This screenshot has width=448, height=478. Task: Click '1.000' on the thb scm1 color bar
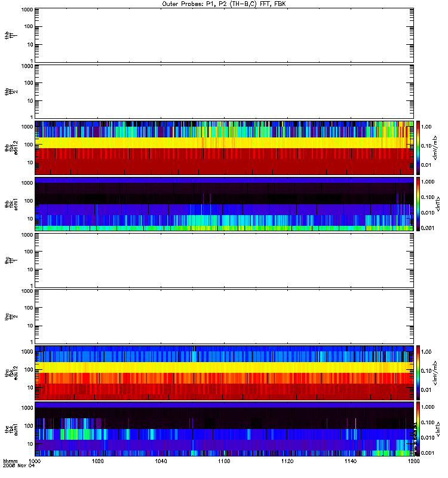[x=428, y=182]
